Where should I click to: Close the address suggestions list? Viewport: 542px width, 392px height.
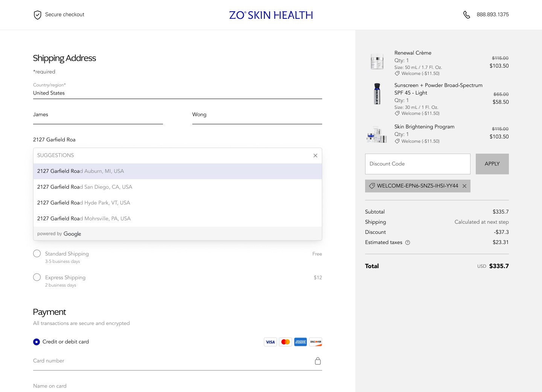tap(315, 156)
